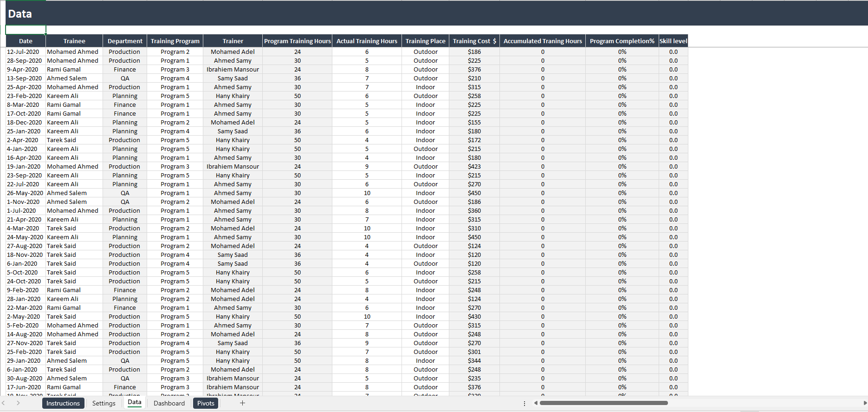Screen dimensions: 868x412
Task: Select date cell 18-Nov-2020
Action: pos(26,255)
